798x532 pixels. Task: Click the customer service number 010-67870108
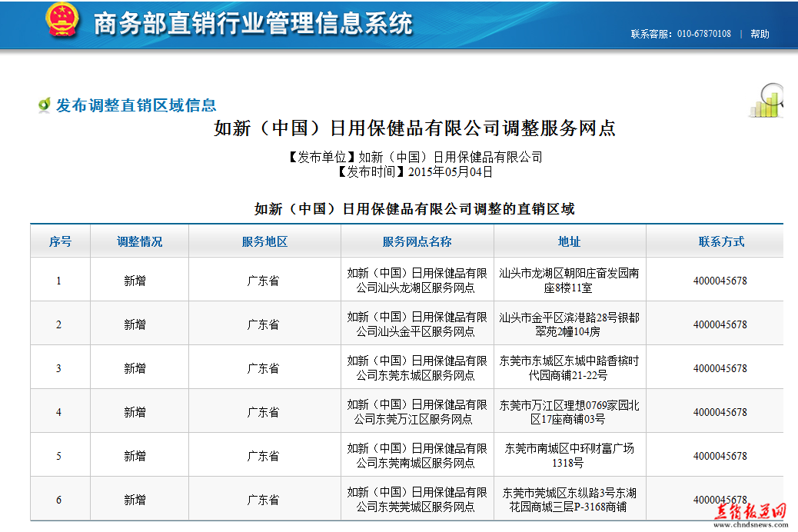click(x=703, y=34)
